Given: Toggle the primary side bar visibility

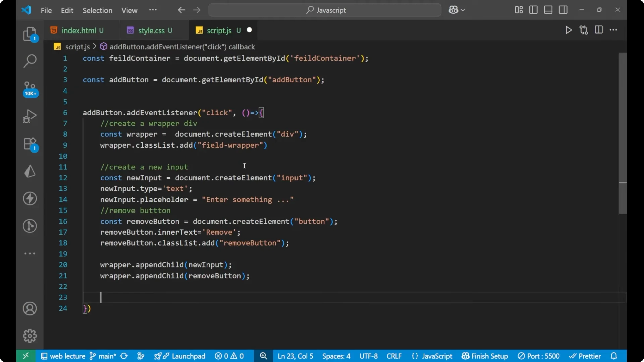Looking at the screenshot, I should point(533,10).
